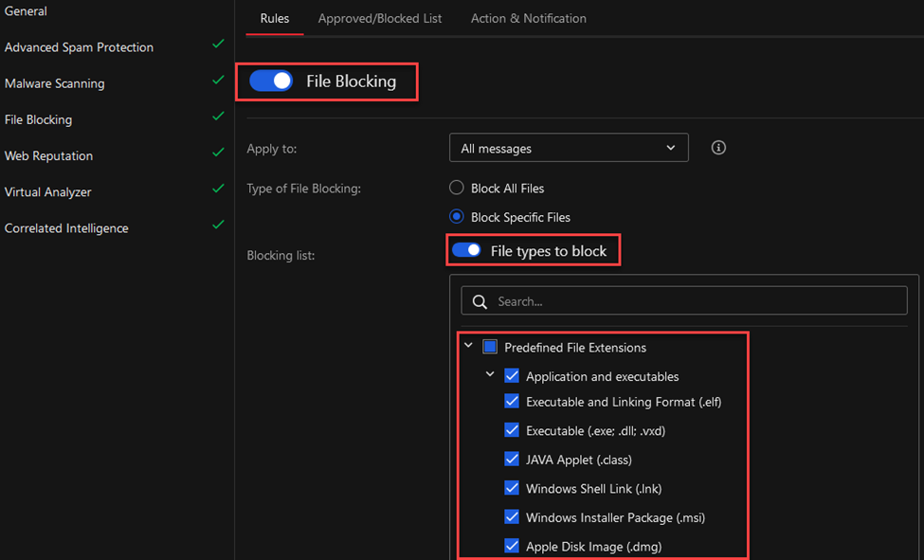
Task: Disable the File Blocking toggle switch
Action: [271, 81]
